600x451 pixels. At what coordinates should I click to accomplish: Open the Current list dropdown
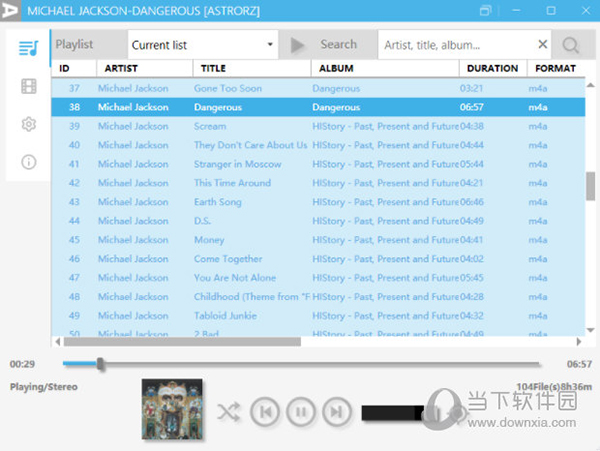tap(203, 45)
